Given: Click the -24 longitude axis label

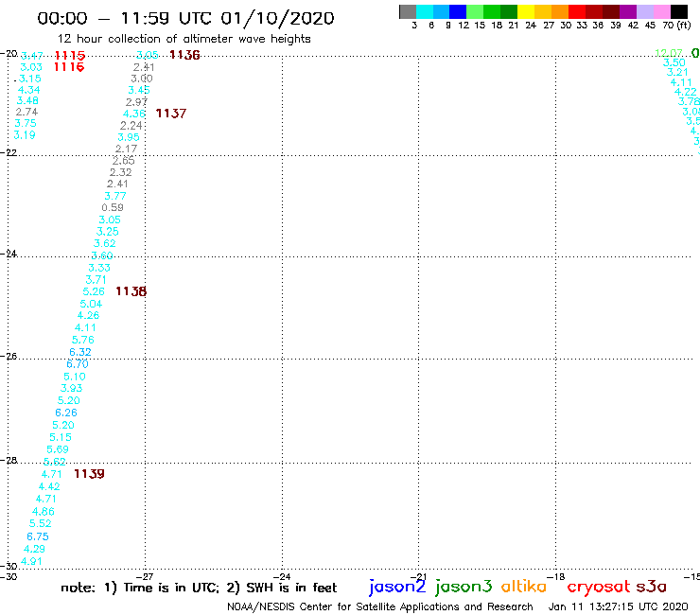Looking at the screenshot, I should (x=282, y=576).
